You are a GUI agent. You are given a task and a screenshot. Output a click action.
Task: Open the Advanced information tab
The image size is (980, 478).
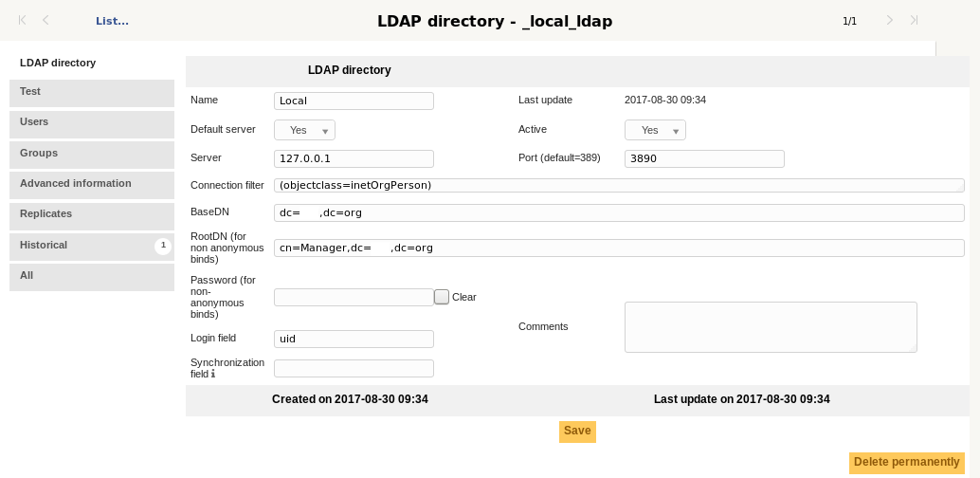tap(92, 185)
